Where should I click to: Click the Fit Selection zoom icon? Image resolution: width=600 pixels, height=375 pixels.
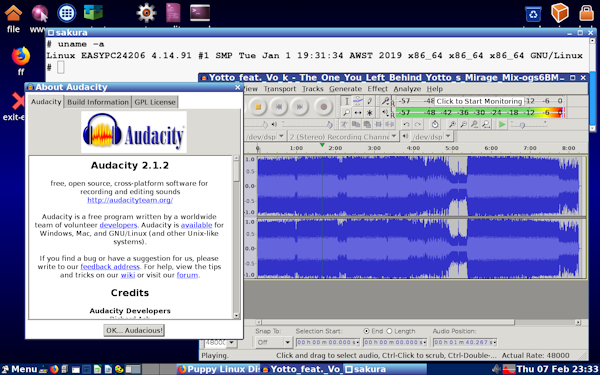point(474,124)
